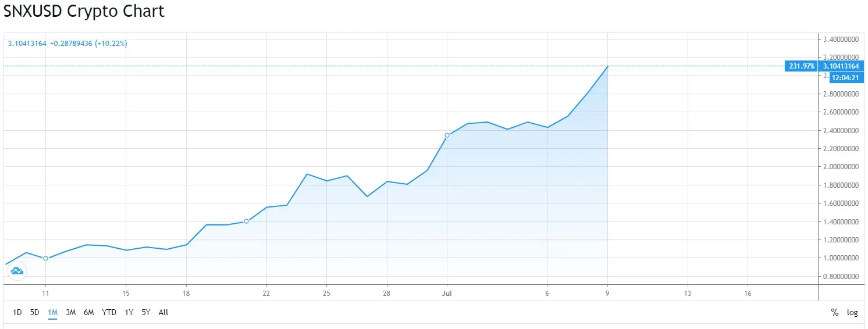
Task: Toggle log scale mode
Action: [852, 313]
